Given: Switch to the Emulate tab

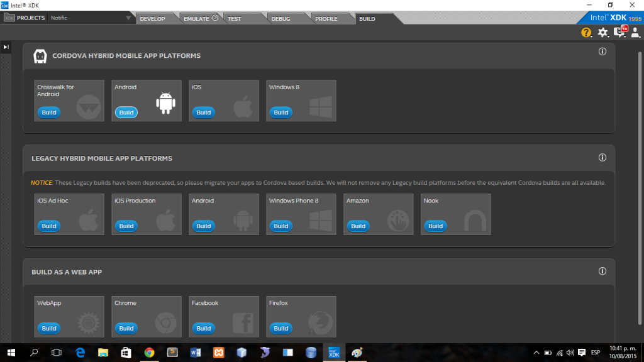Looking at the screenshot, I should (201, 19).
